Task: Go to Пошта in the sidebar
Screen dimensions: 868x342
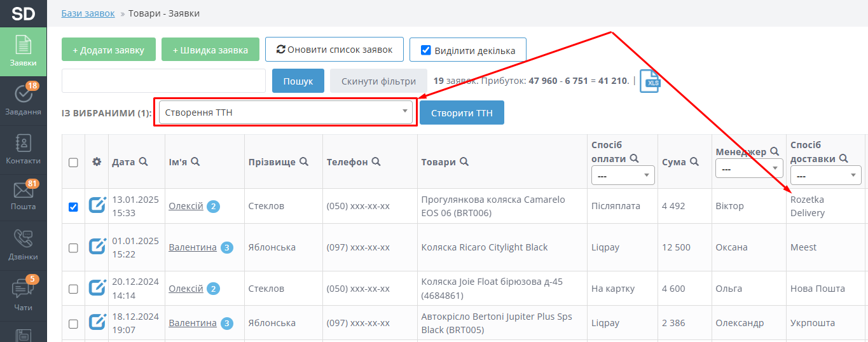Action: (x=23, y=195)
